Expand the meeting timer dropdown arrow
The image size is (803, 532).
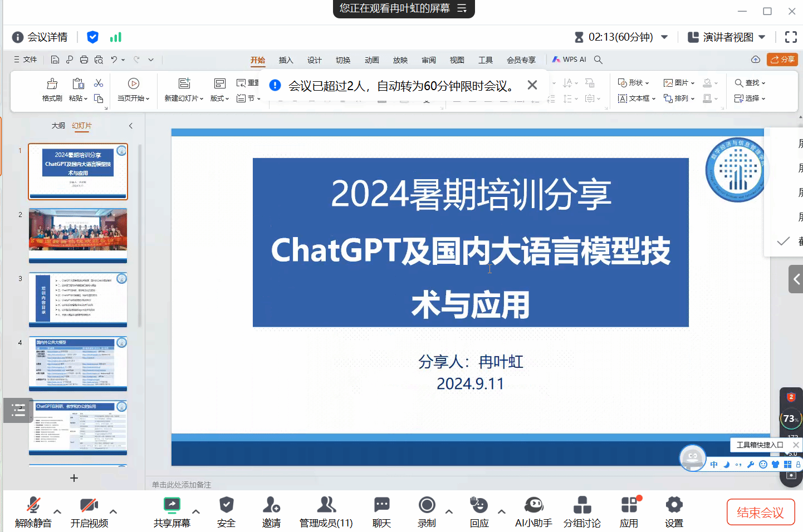[x=664, y=37]
